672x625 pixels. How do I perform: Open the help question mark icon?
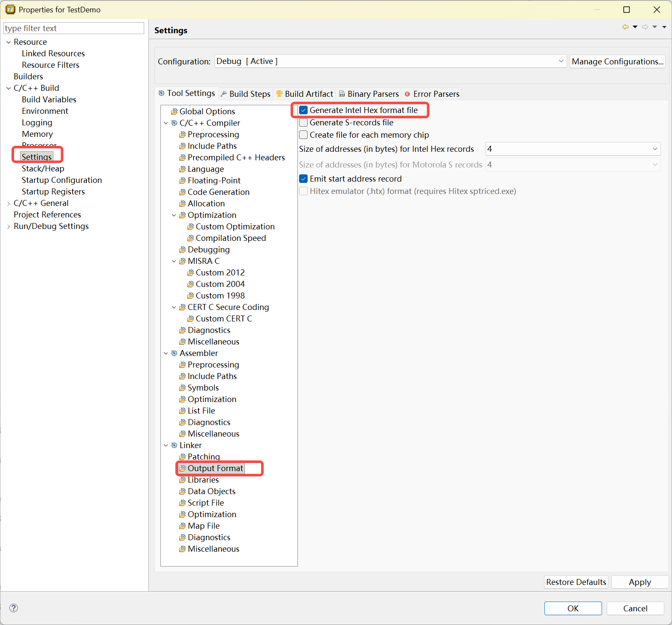[x=14, y=608]
